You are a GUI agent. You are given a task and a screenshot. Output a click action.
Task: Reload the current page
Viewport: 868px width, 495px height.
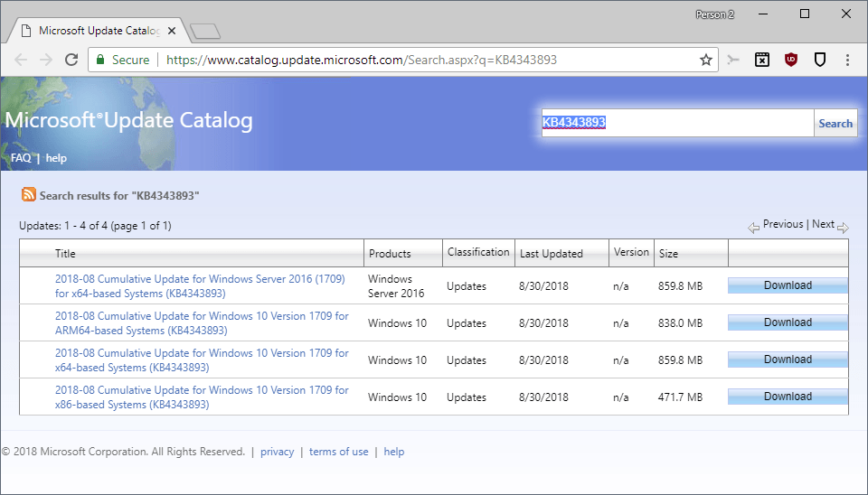(x=71, y=60)
